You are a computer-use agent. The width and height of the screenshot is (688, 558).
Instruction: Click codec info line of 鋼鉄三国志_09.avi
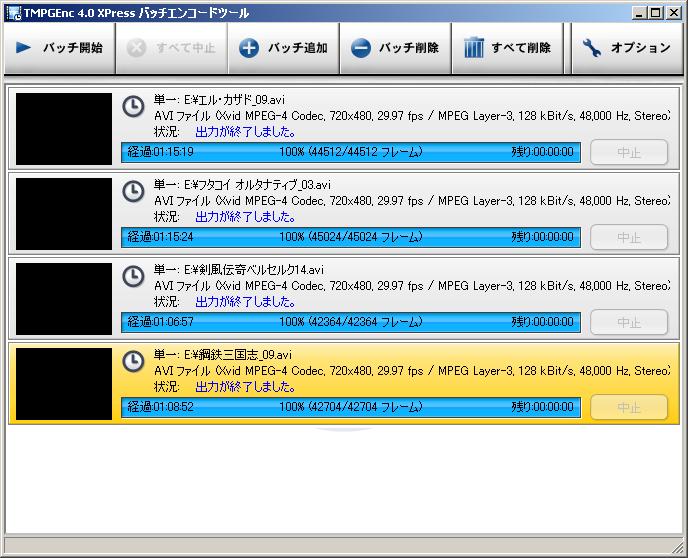(412, 371)
